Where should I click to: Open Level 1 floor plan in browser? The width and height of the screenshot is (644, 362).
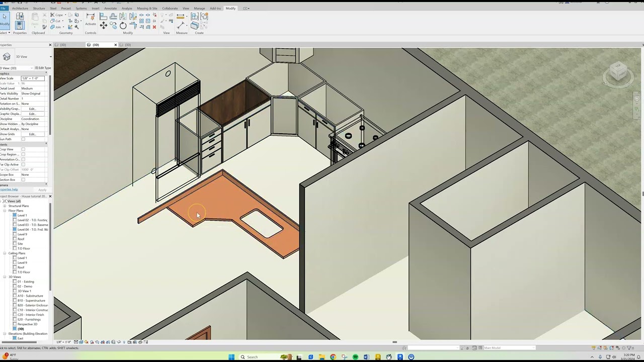22,215
